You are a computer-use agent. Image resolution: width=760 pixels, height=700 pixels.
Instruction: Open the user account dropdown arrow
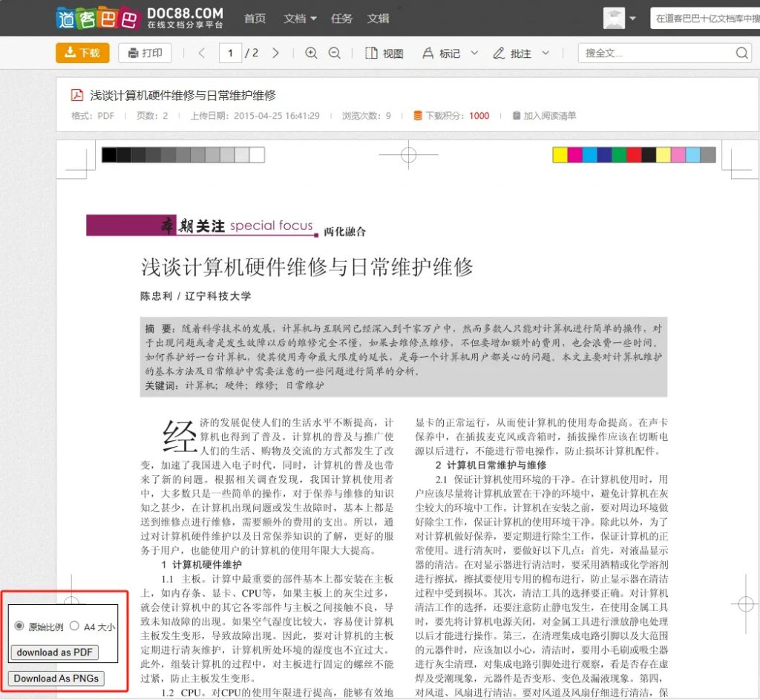(632, 19)
